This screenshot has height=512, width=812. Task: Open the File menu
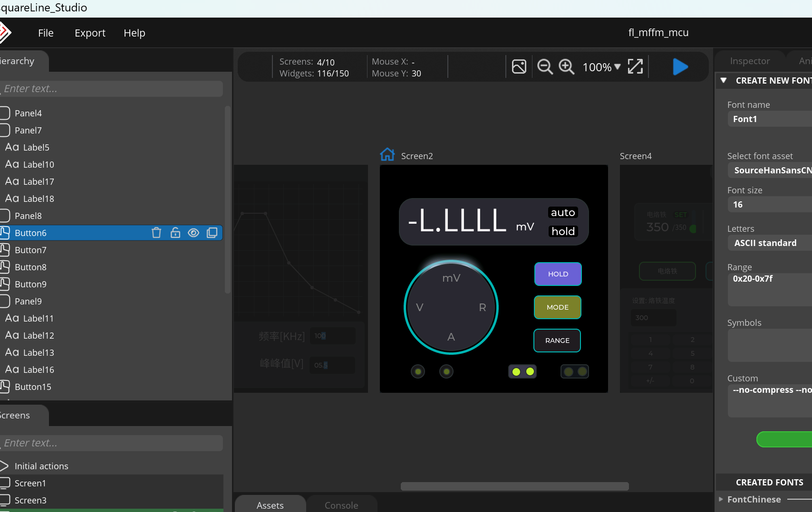(46, 33)
